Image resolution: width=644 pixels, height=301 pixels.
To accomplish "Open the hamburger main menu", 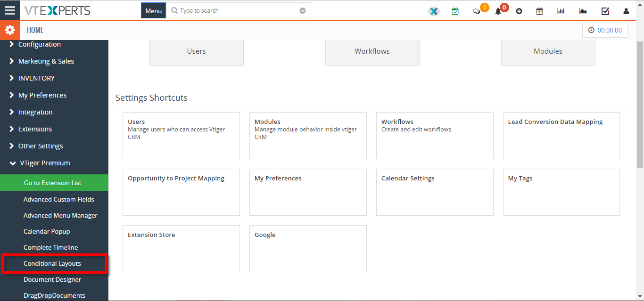I will pos(10,10).
